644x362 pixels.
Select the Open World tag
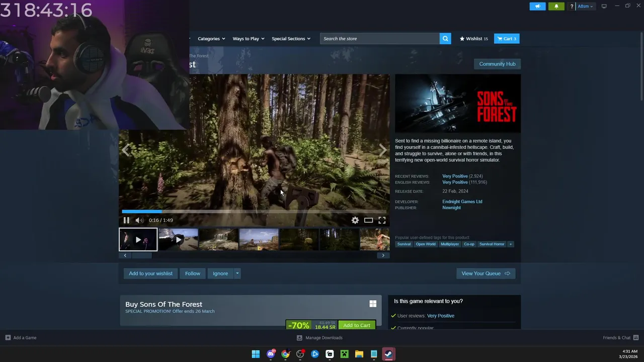(x=426, y=244)
